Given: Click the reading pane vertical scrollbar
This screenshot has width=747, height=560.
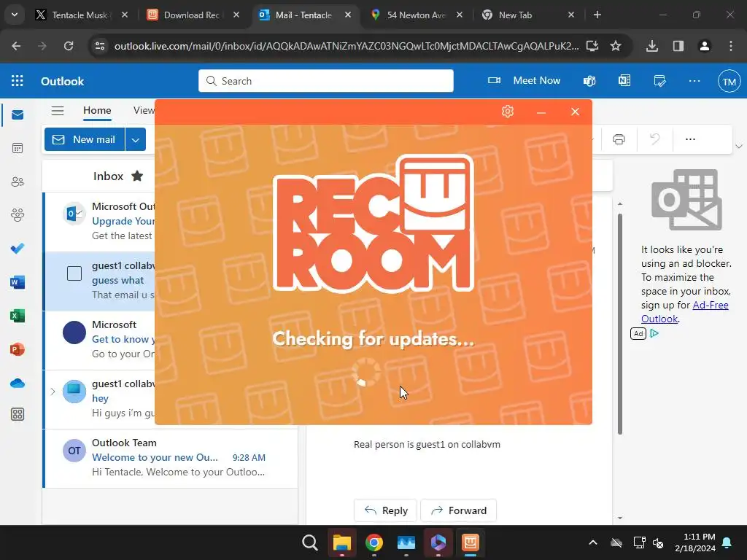Looking at the screenshot, I should pyautogui.click(x=620, y=324).
